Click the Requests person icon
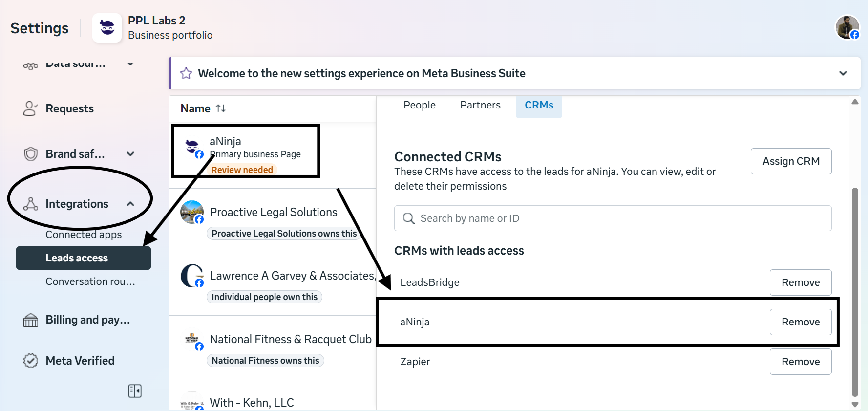The image size is (868, 411). coord(31,108)
